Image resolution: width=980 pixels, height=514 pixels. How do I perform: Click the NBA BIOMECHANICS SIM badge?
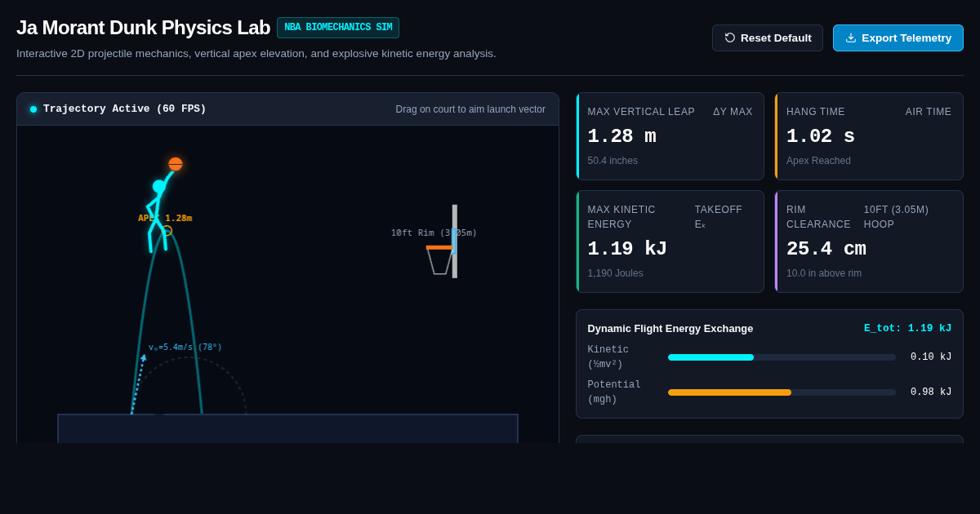[x=338, y=28]
